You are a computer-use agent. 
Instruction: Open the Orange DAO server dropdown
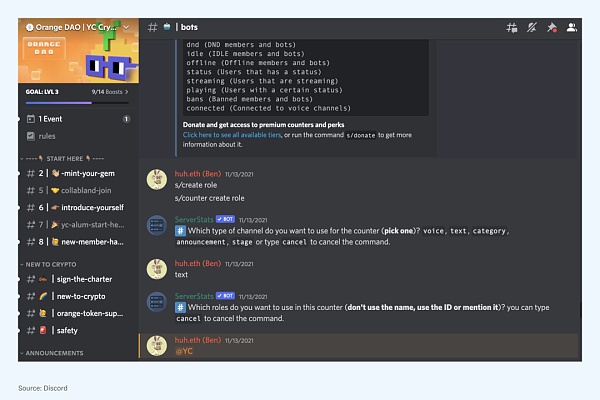123,27
